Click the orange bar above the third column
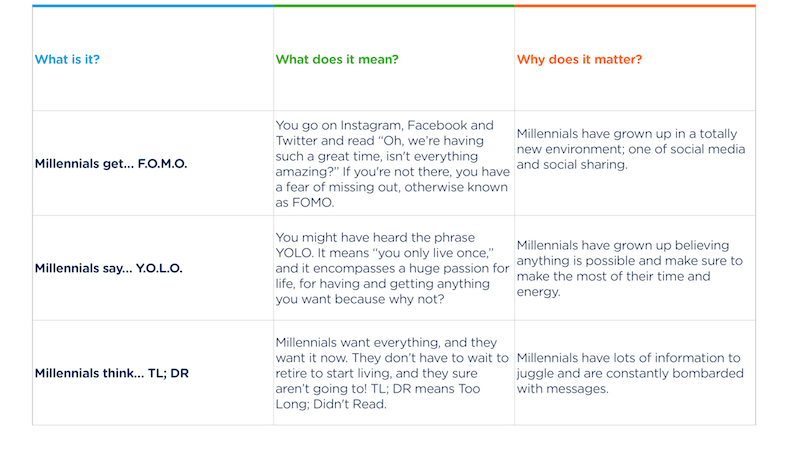This screenshot has width=800, height=450. click(x=635, y=6)
